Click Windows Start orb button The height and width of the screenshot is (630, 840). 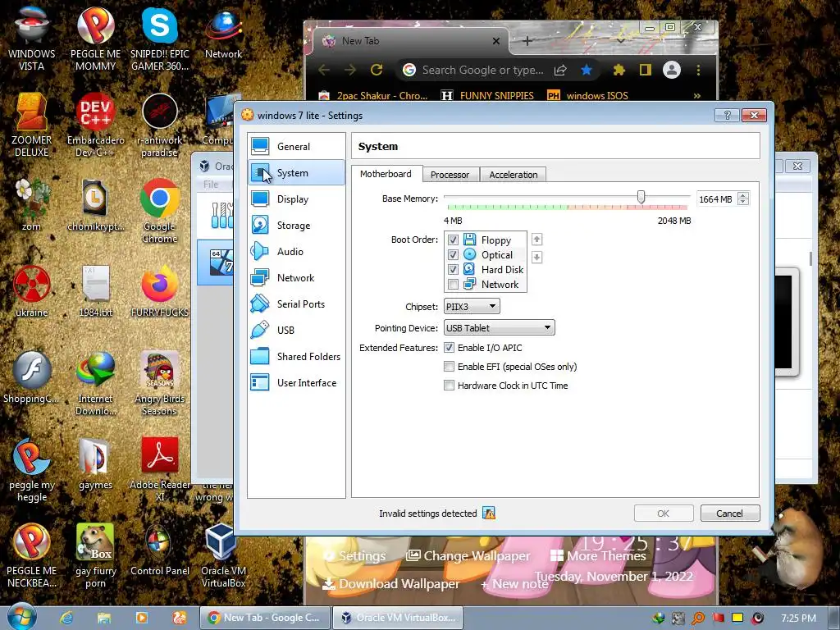point(22,617)
